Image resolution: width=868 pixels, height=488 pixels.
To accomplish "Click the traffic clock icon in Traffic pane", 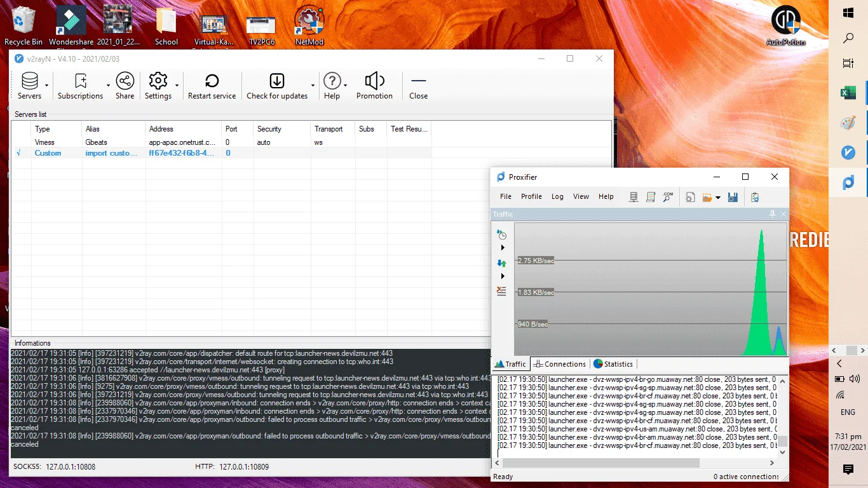I will [x=501, y=234].
